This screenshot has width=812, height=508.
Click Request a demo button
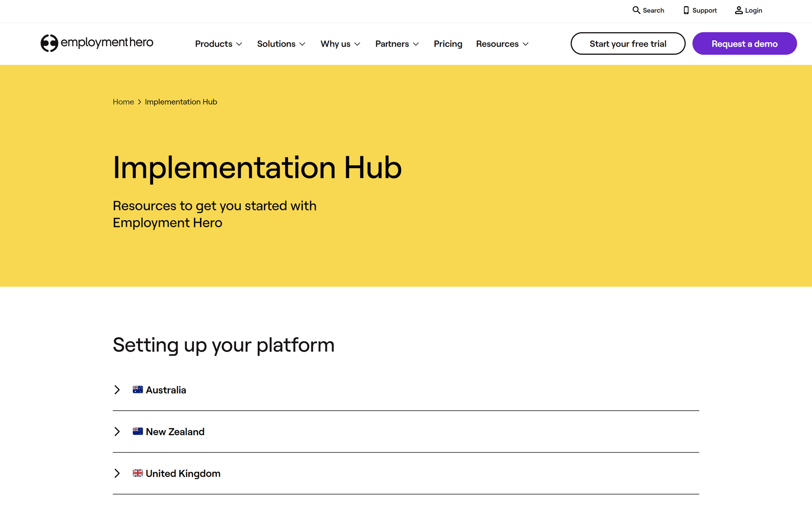click(744, 43)
